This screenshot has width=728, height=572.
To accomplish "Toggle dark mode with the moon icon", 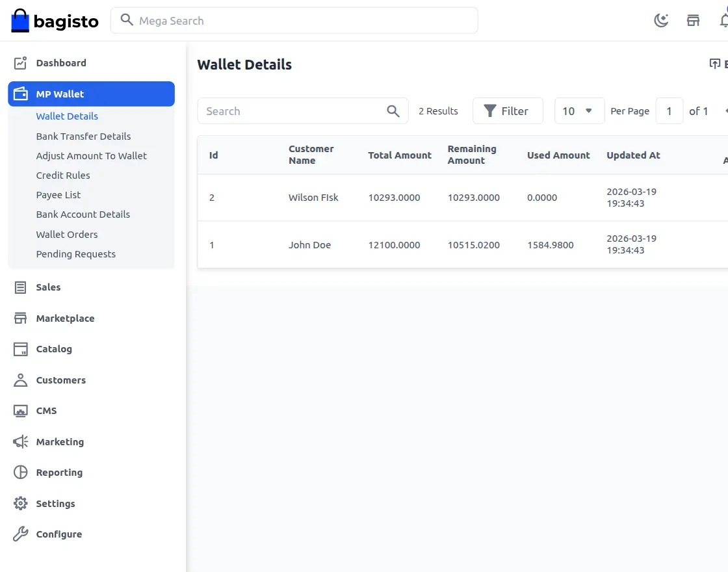I will click(x=661, y=19).
